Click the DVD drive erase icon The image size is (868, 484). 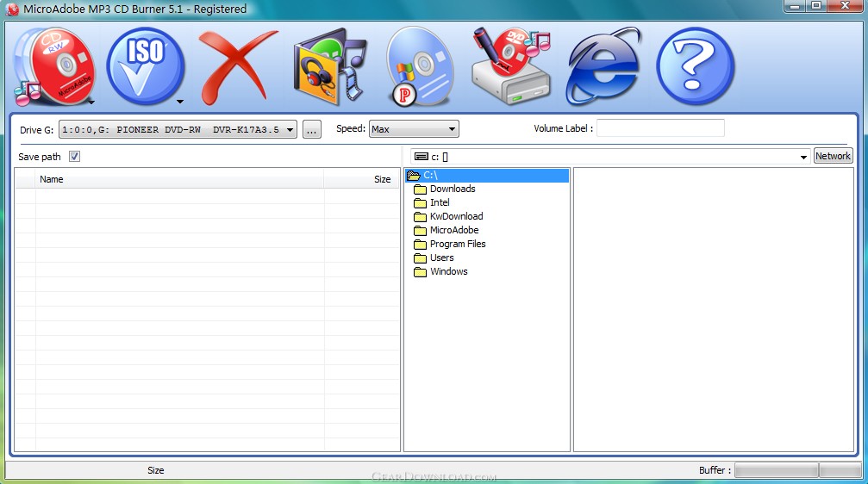(x=510, y=66)
